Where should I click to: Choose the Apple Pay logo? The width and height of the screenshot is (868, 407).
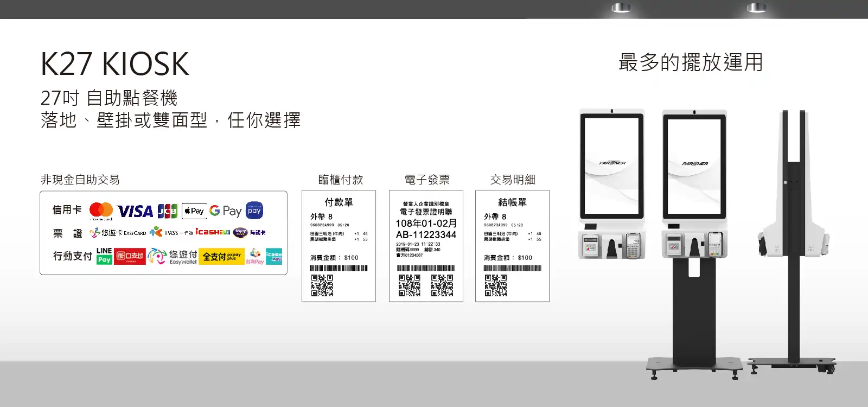(x=194, y=211)
